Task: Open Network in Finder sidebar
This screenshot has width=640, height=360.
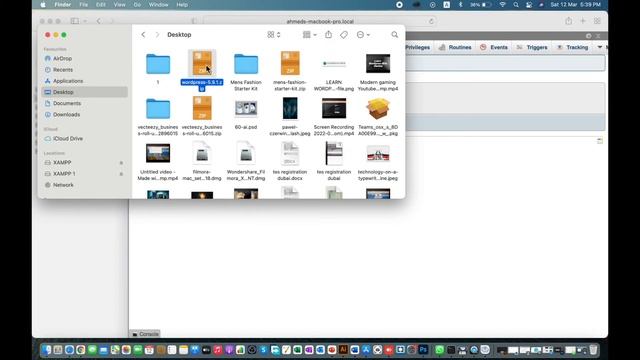Action: pyautogui.click(x=63, y=185)
